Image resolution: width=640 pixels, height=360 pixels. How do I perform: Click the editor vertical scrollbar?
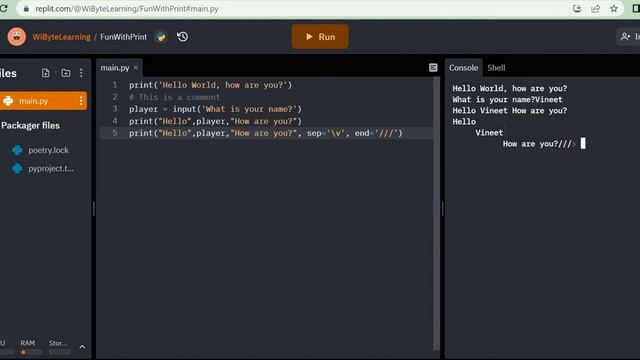click(x=436, y=213)
